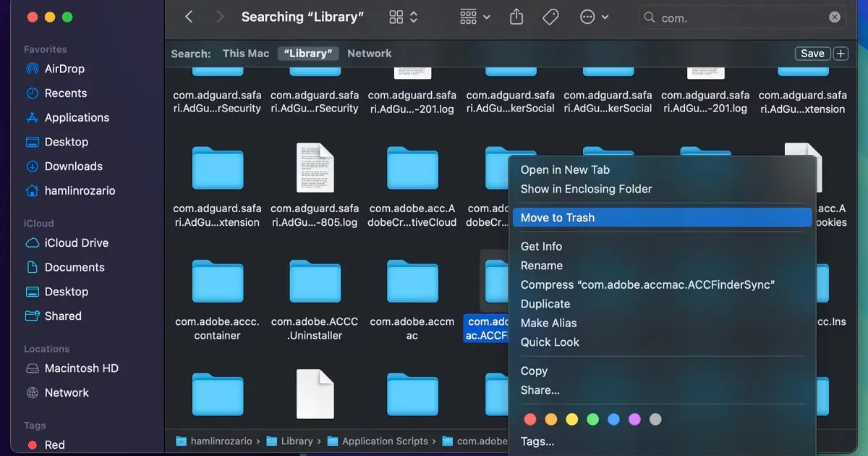Set the search scope to Library
This screenshot has width=868, height=456.
[308, 54]
